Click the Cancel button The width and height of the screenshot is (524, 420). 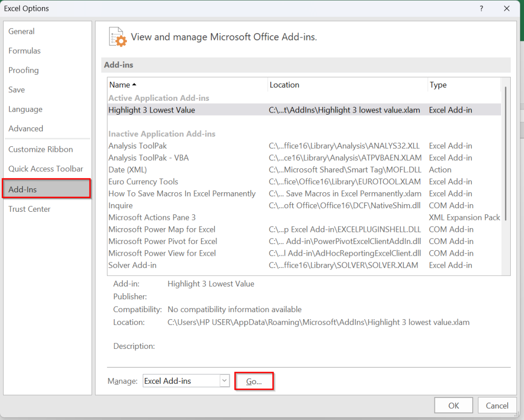(497, 405)
